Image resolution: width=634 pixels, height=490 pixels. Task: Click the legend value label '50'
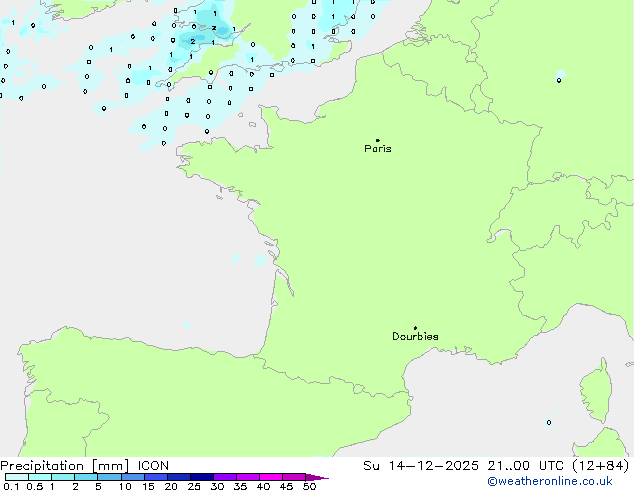click(310, 486)
